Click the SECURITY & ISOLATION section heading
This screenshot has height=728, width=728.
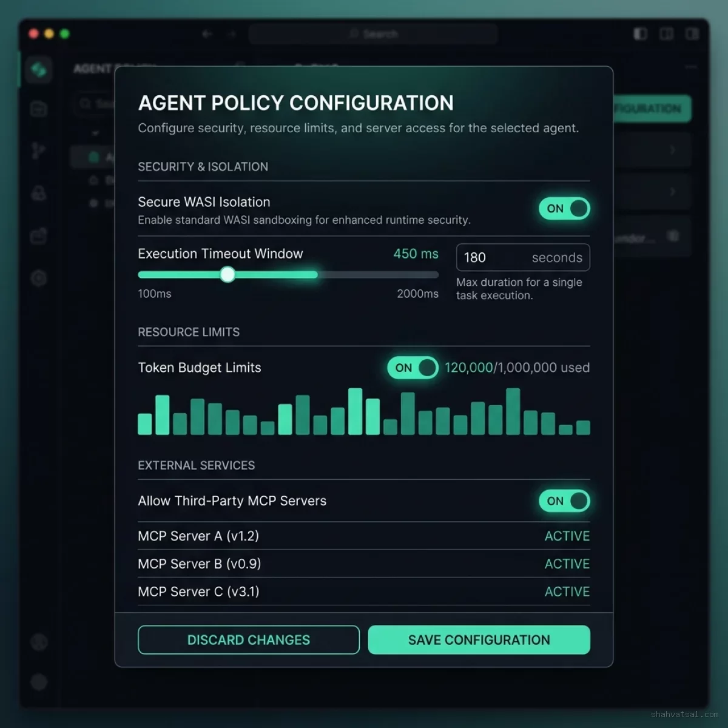point(203,167)
